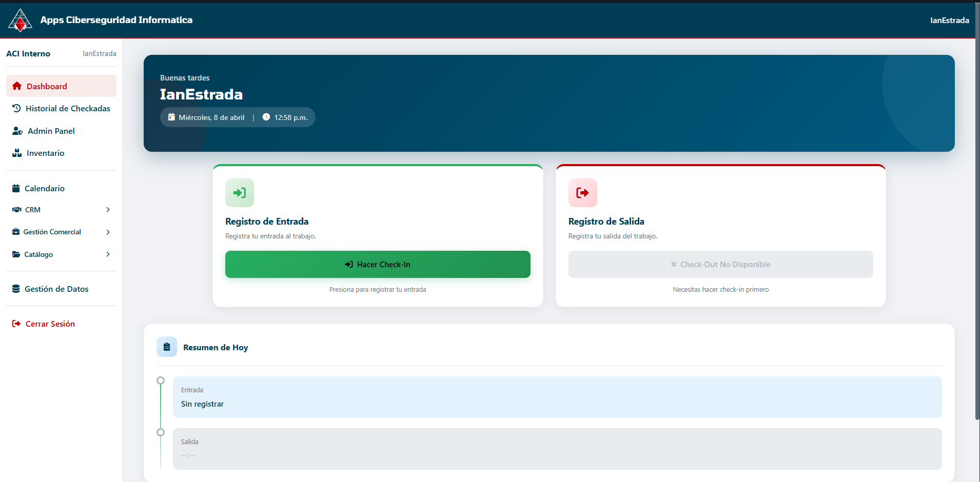Screen dimensions: 980x482
Task: Click the 'Miércoles, 8 de abril' date text
Action: click(211, 117)
